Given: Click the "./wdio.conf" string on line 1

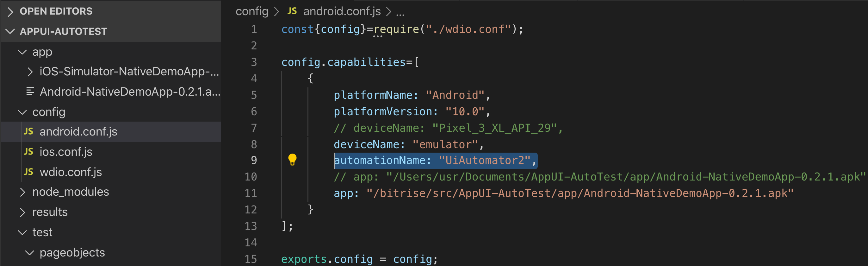Looking at the screenshot, I should pos(469,29).
